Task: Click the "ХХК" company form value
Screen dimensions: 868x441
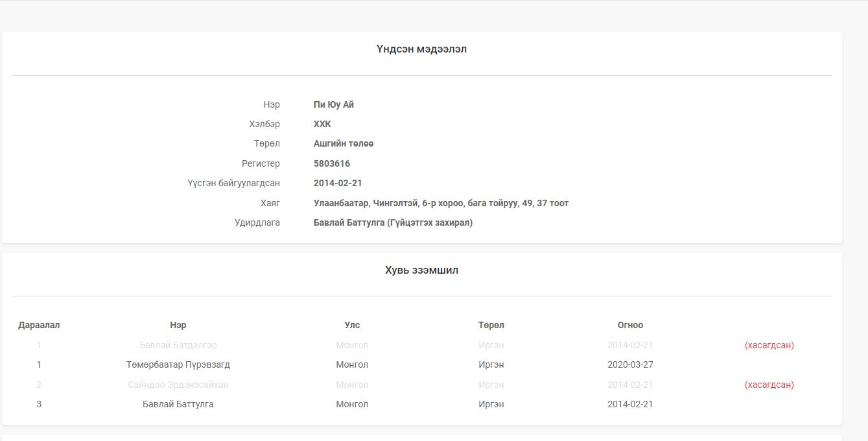Action: [322, 124]
